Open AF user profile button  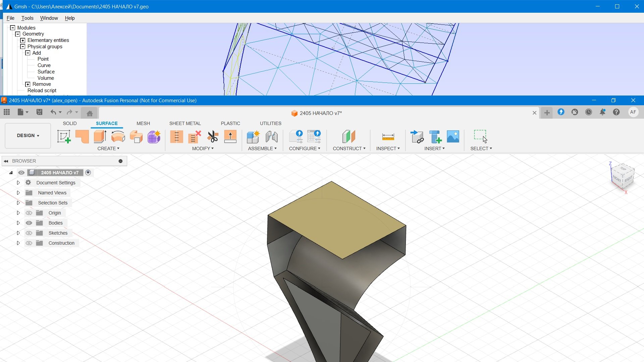(633, 112)
